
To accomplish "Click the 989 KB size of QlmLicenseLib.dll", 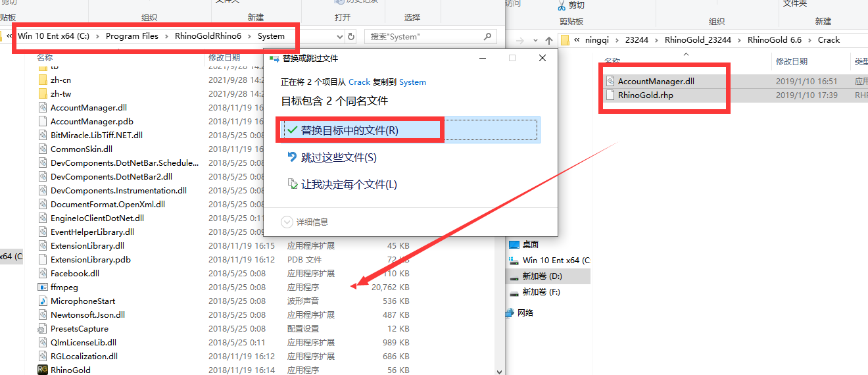I will coord(396,343).
